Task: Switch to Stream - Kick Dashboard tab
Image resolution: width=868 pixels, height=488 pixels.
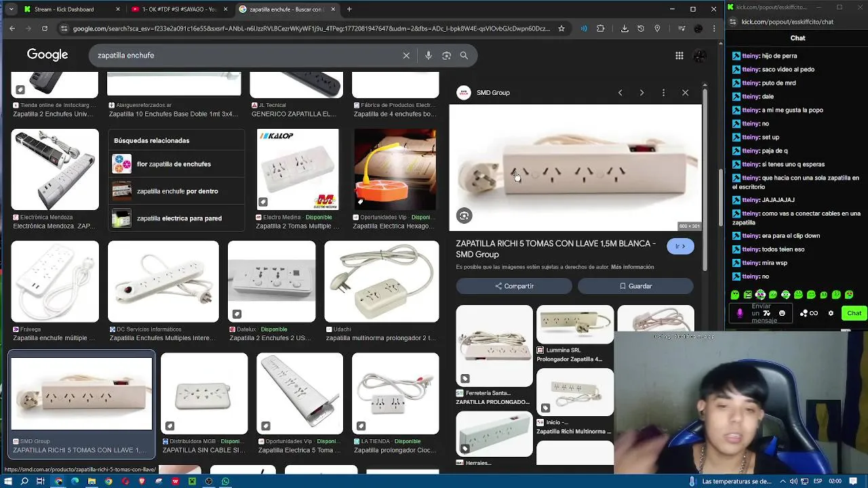Action: (x=71, y=9)
